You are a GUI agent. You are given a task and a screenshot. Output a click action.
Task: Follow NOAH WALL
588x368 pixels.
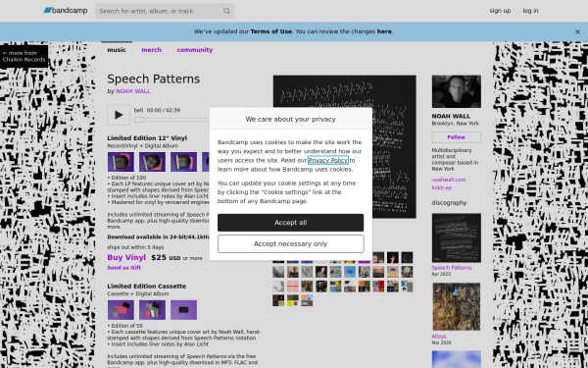click(457, 137)
